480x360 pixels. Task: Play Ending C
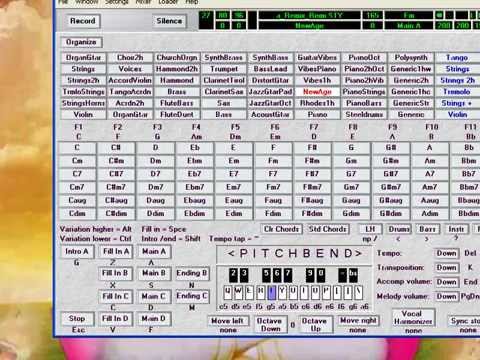click(192, 296)
